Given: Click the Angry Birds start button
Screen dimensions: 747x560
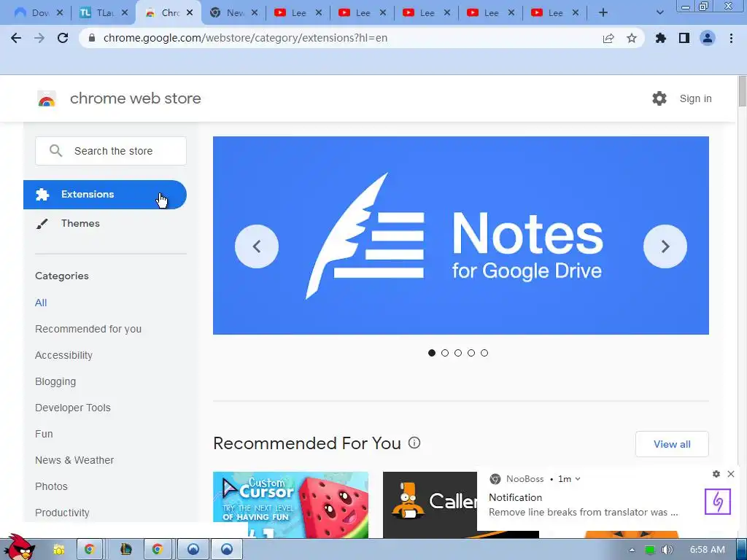Looking at the screenshot, I should click(x=19, y=548).
